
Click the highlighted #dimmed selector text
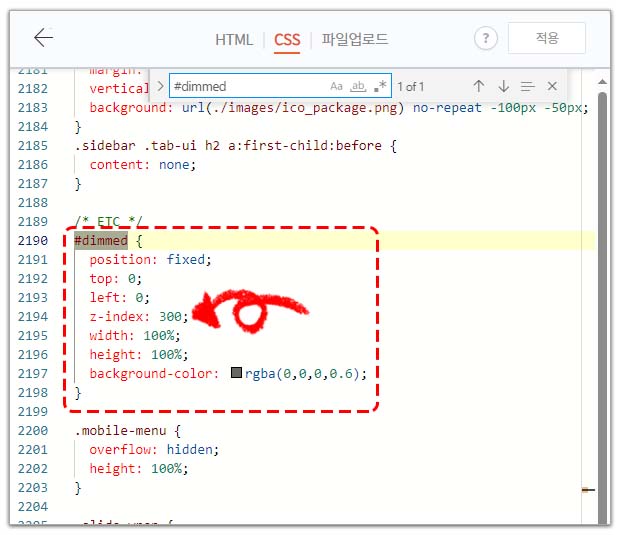[101, 240]
